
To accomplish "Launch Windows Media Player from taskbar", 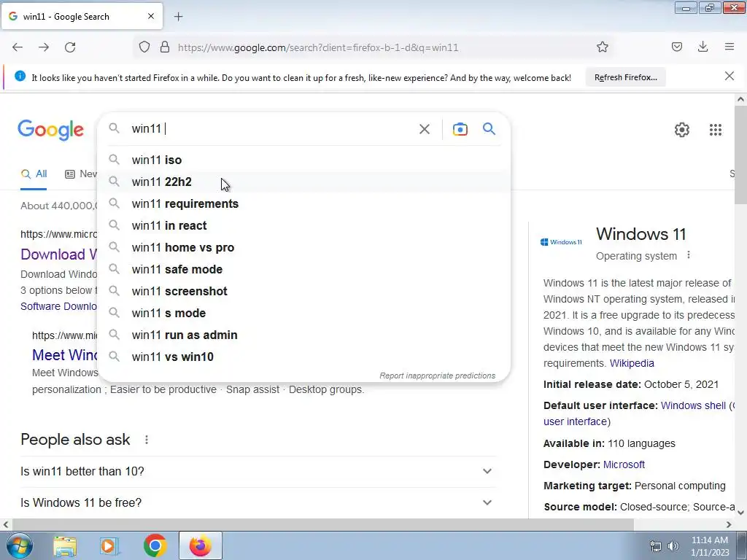I will click(x=109, y=545).
